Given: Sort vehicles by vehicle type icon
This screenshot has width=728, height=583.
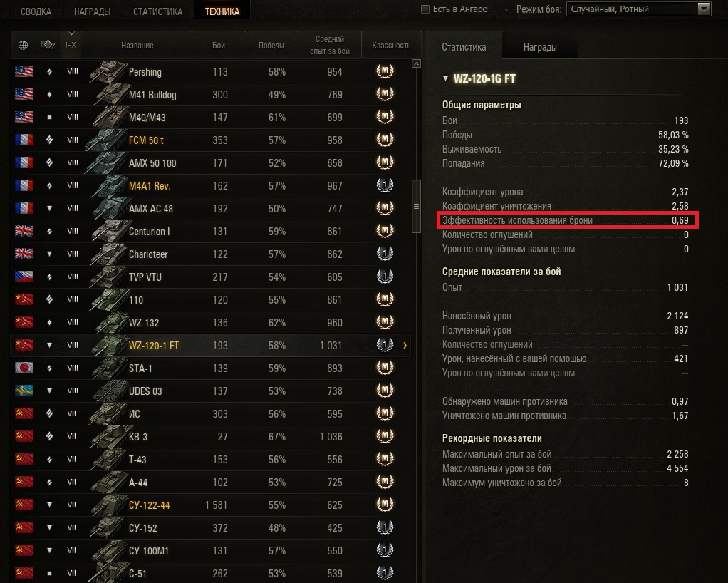Looking at the screenshot, I should coord(48,45).
